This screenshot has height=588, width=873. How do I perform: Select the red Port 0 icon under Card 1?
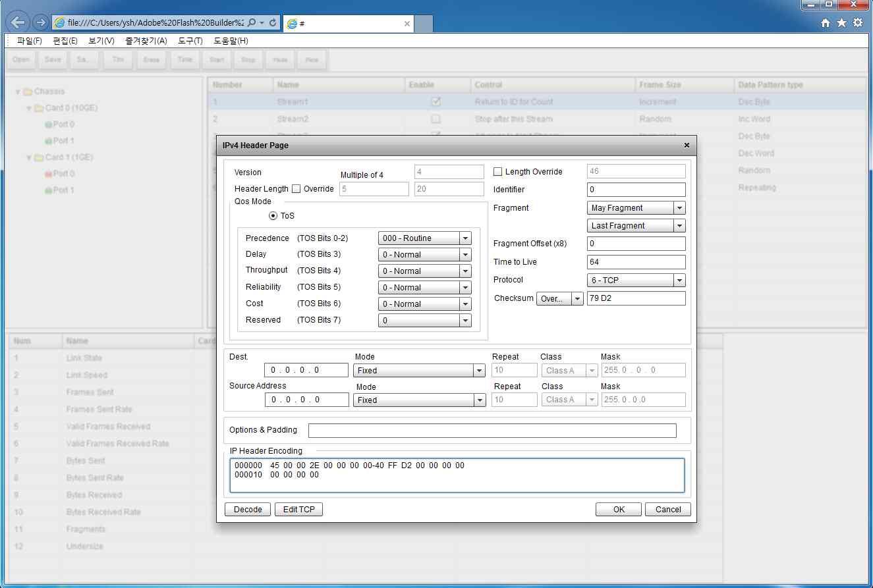click(x=48, y=174)
